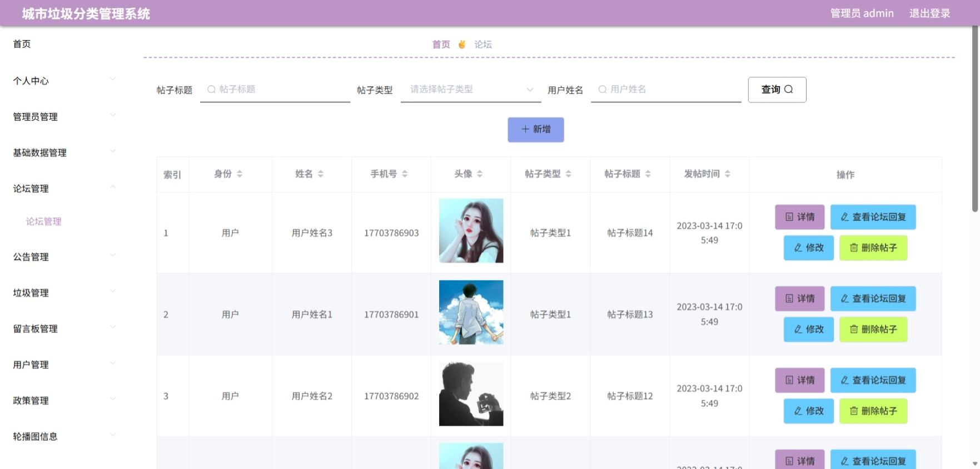Click the 查询 search button
Screen dimensions: 980x469
coord(777,89)
